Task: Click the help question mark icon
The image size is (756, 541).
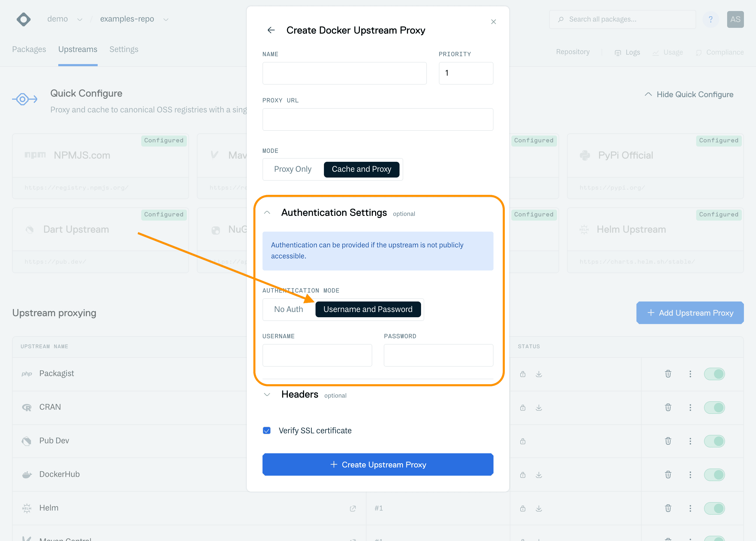Action: 710,19
